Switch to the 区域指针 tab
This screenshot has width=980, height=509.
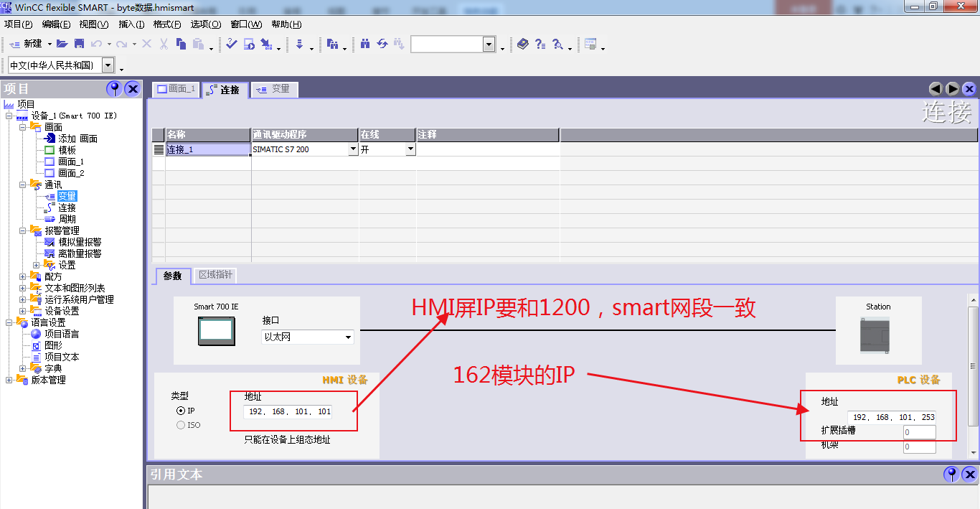(215, 275)
